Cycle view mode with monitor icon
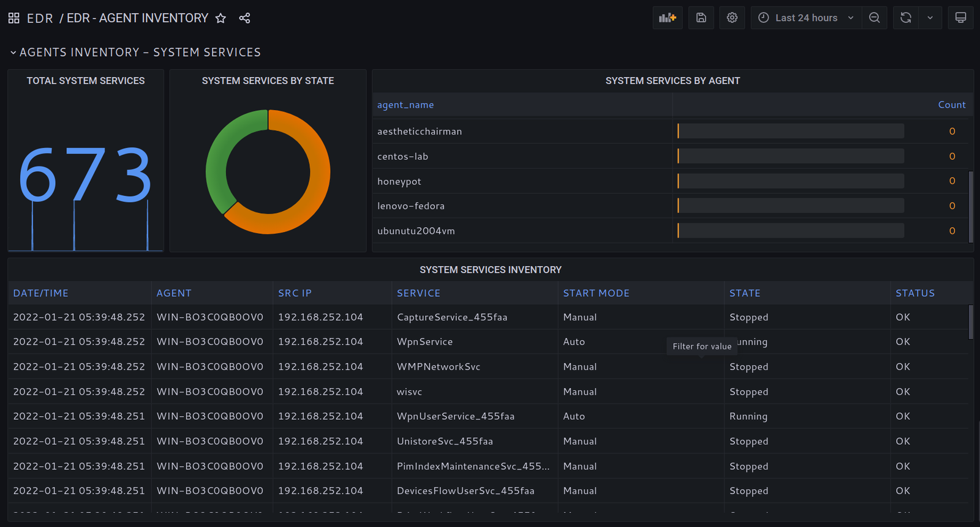Viewport: 980px width, 527px height. tap(960, 18)
